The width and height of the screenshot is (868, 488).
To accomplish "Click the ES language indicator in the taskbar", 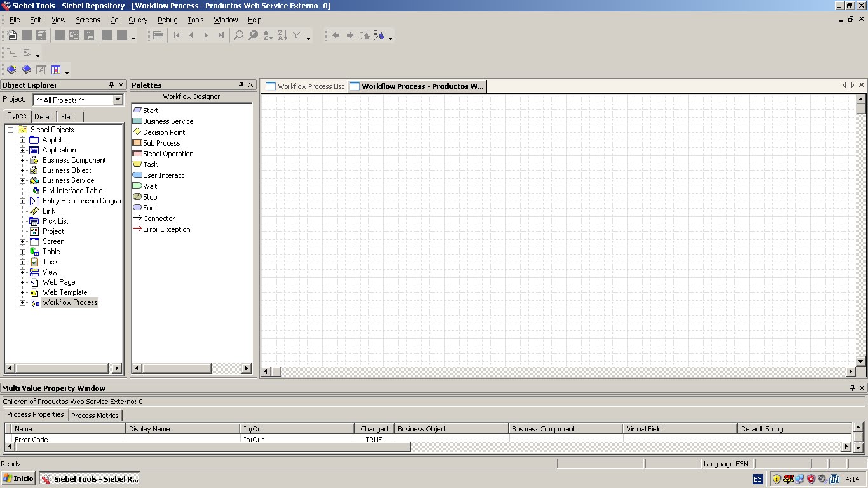I will (757, 478).
